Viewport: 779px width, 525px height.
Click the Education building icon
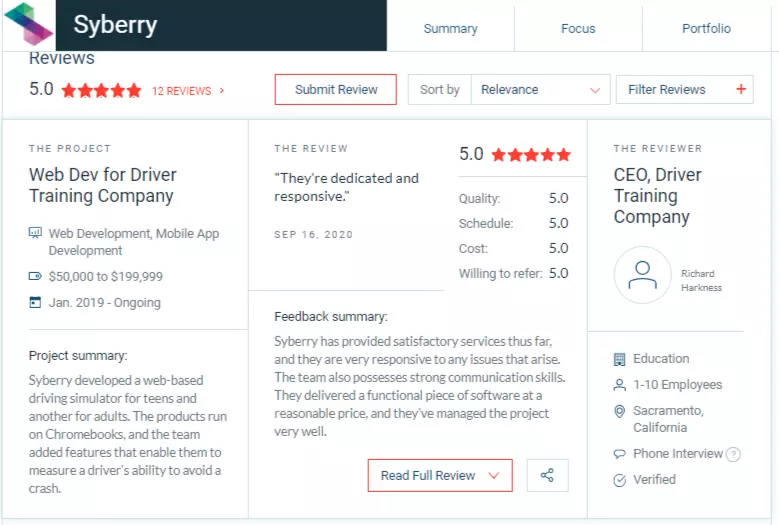click(620, 359)
